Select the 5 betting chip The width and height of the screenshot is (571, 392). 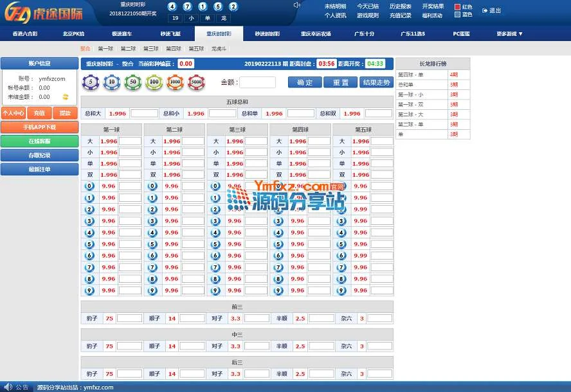91,82
